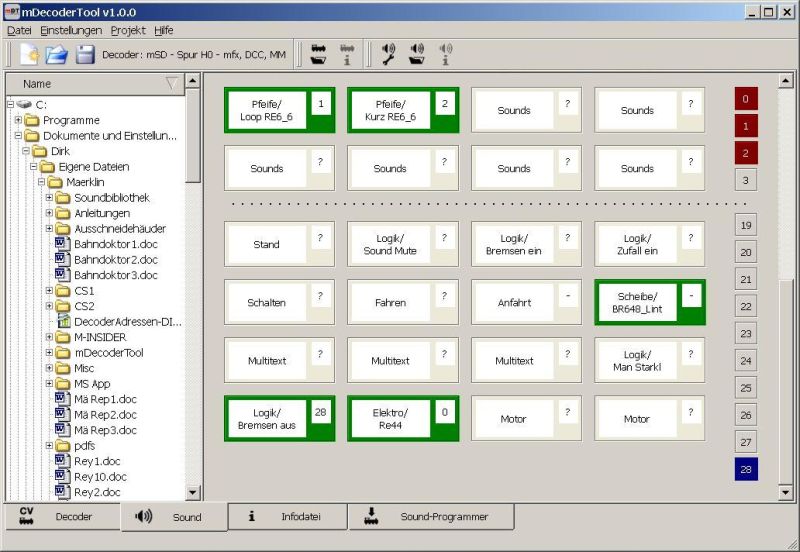The image size is (800, 552).
Task: Click the speaker with tray icon
Action: (x=417, y=54)
